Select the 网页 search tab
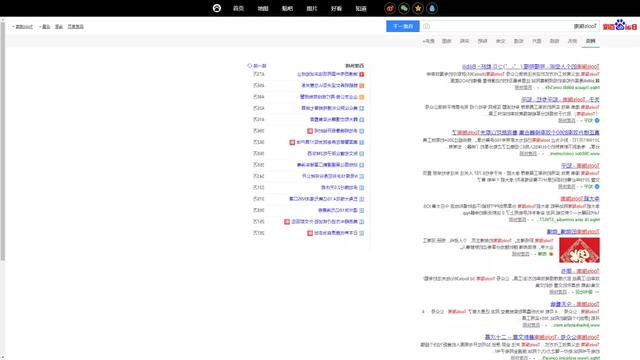Viewport: 640px width, 360px height. pyautogui.click(x=591, y=41)
